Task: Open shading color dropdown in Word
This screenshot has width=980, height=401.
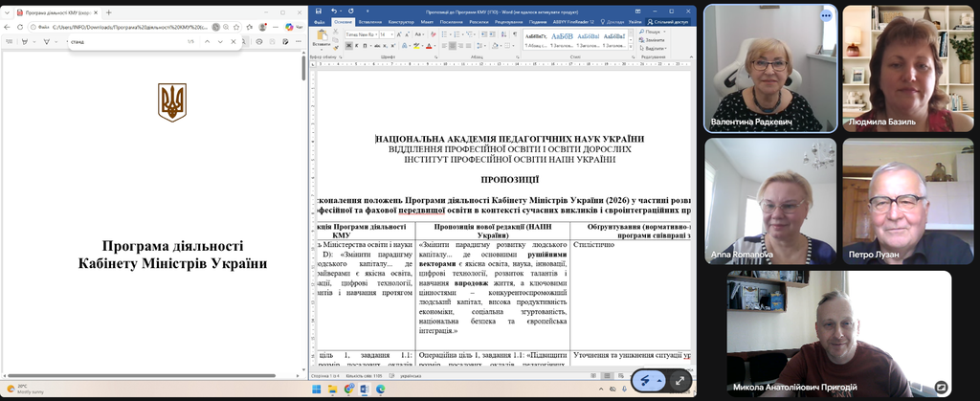Action: pos(501,46)
